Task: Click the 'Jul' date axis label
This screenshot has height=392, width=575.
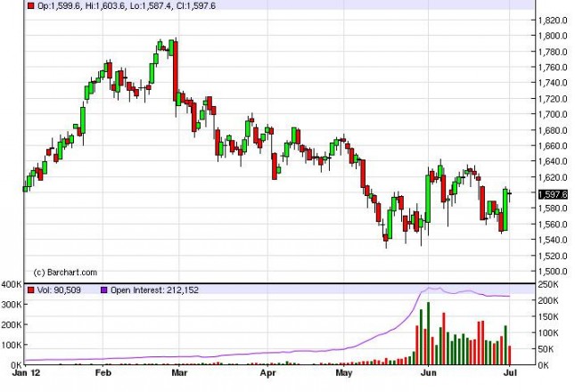Action: pyautogui.click(x=511, y=373)
